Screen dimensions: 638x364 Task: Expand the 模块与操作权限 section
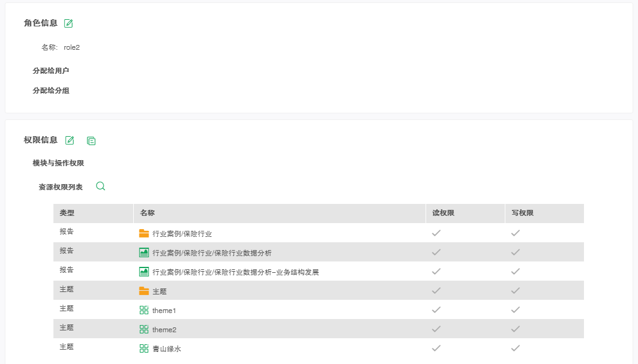(x=58, y=163)
